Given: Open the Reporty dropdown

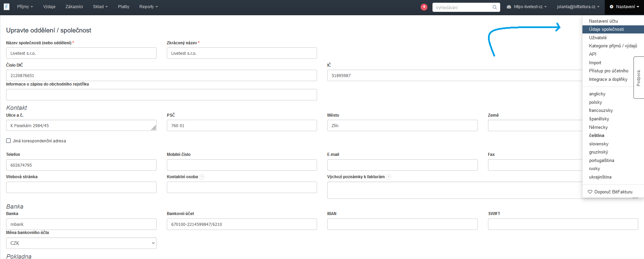Looking at the screenshot, I should point(149,7).
